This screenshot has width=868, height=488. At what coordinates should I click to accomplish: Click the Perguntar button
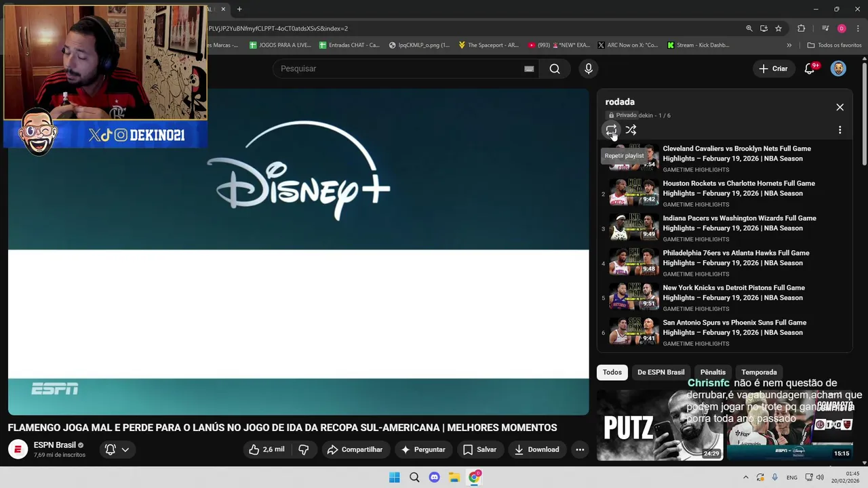pyautogui.click(x=423, y=449)
